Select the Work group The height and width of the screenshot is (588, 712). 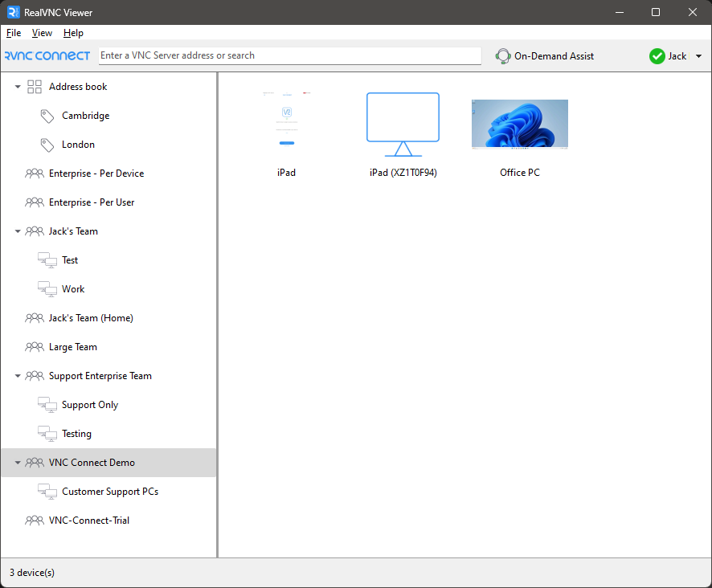tap(73, 289)
